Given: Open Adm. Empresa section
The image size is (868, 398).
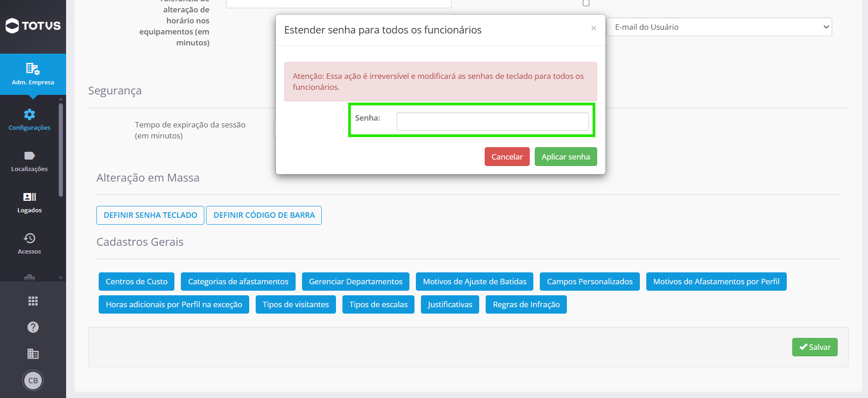Looking at the screenshot, I should click(33, 74).
